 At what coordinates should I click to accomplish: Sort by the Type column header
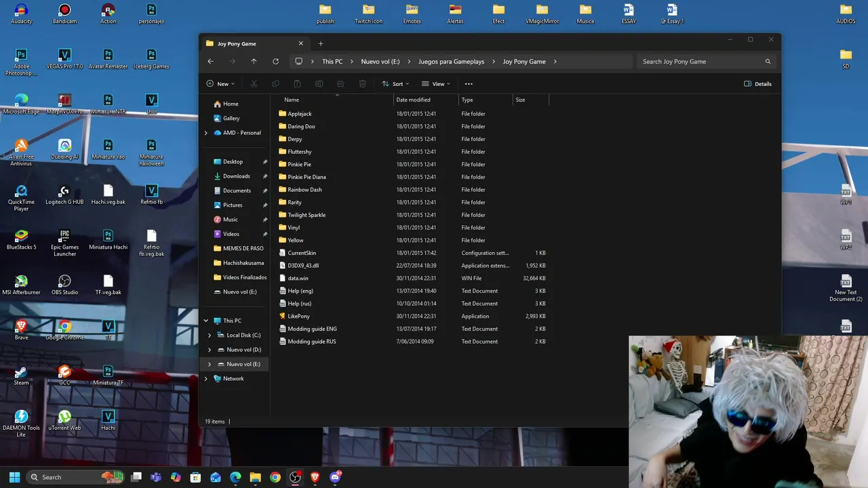point(467,100)
